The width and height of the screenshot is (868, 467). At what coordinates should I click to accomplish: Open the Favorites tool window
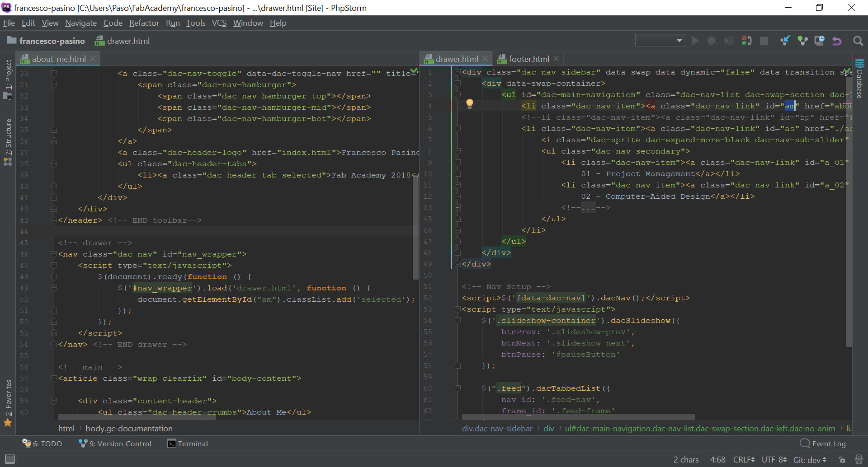tap(8, 403)
